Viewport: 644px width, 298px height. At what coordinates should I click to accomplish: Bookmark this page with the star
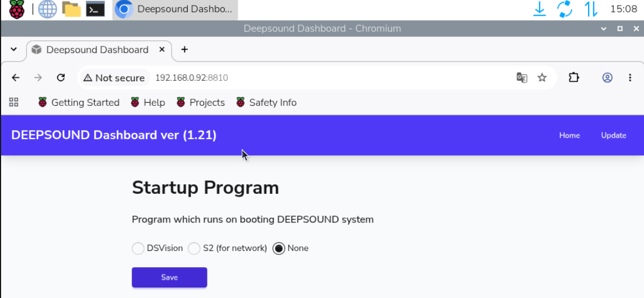tap(542, 77)
